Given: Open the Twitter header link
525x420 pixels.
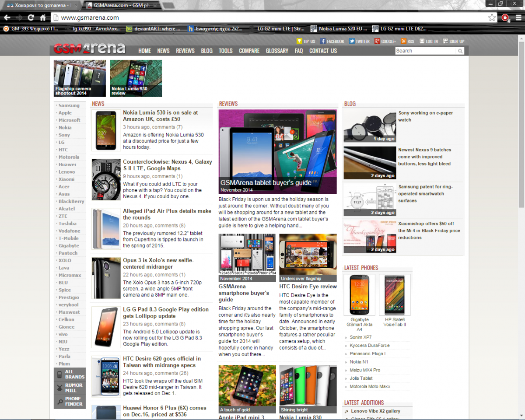Looking at the screenshot, I should pyautogui.click(x=359, y=41).
